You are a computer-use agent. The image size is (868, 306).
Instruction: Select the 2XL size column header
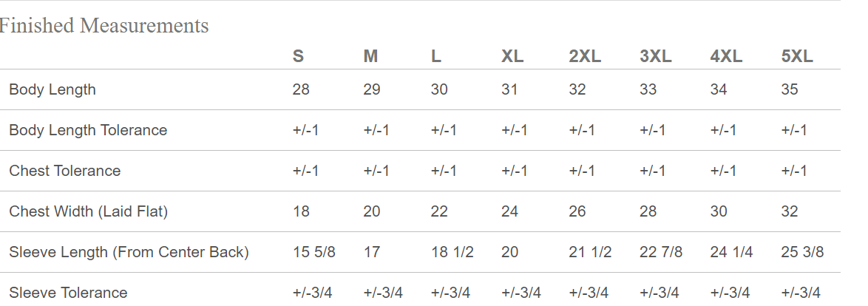585,56
